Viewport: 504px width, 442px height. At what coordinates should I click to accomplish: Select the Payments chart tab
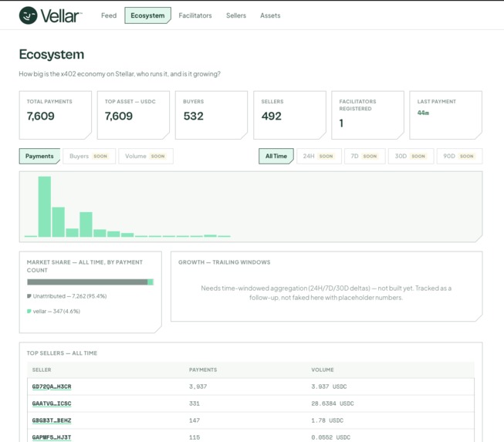39,156
